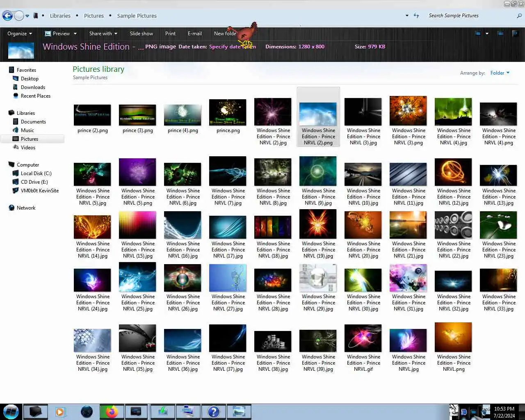Viewport: 525px width, 420px height.
Task: Click Specify date taken link
Action: pyautogui.click(x=232, y=47)
